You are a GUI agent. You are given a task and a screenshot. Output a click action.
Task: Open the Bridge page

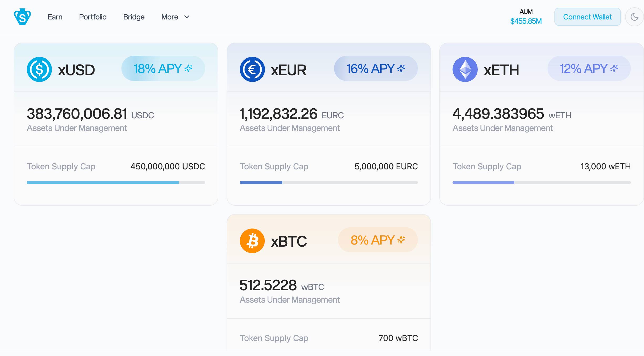coord(134,17)
